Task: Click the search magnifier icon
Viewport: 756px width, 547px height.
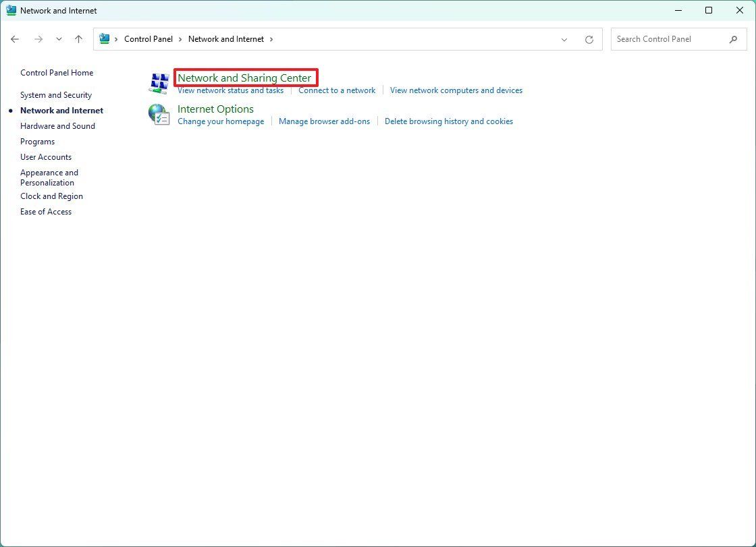Action: coord(733,40)
